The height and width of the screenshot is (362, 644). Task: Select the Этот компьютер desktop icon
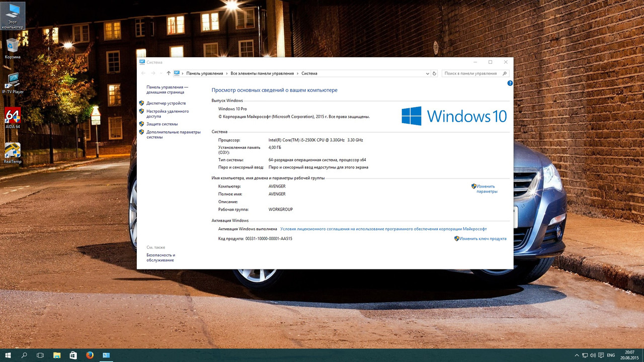point(13,16)
